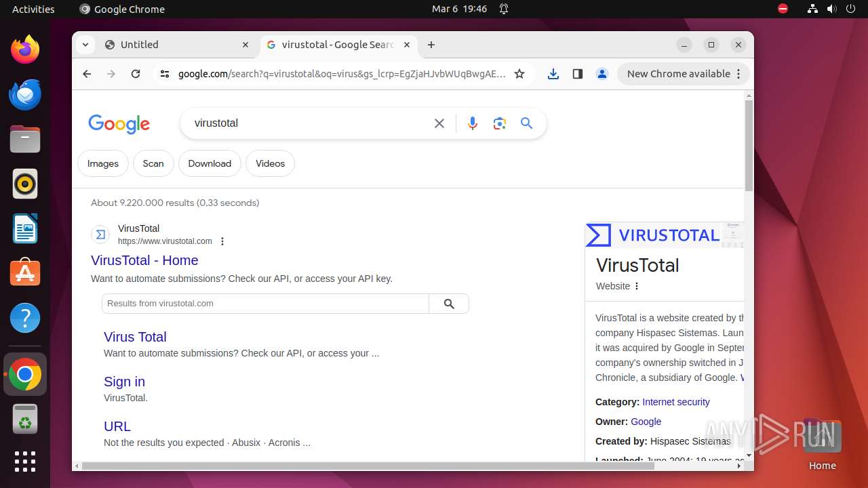
Task: Filter results by Images
Action: (x=103, y=163)
